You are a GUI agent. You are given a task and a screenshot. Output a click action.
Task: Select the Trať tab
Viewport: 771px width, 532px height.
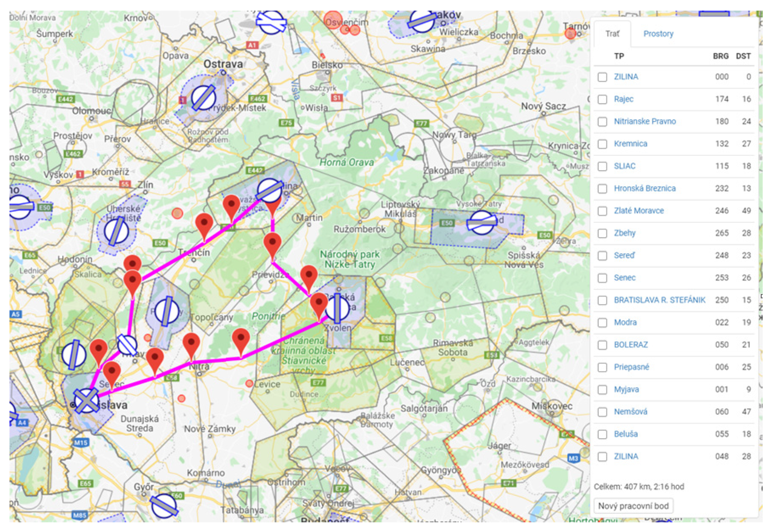pyautogui.click(x=612, y=34)
